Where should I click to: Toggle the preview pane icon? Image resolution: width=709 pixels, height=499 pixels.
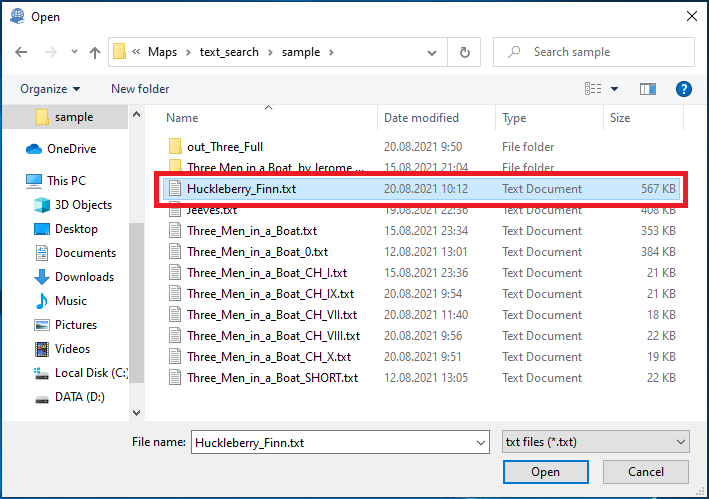tap(647, 89)
